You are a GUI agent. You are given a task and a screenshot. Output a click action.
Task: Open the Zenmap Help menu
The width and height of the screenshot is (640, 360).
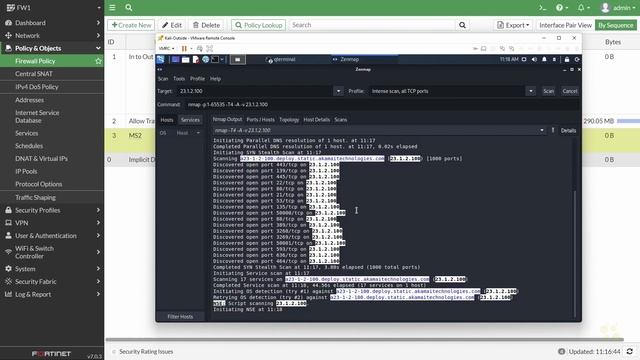pyautogui.click(x=215, y=79)
